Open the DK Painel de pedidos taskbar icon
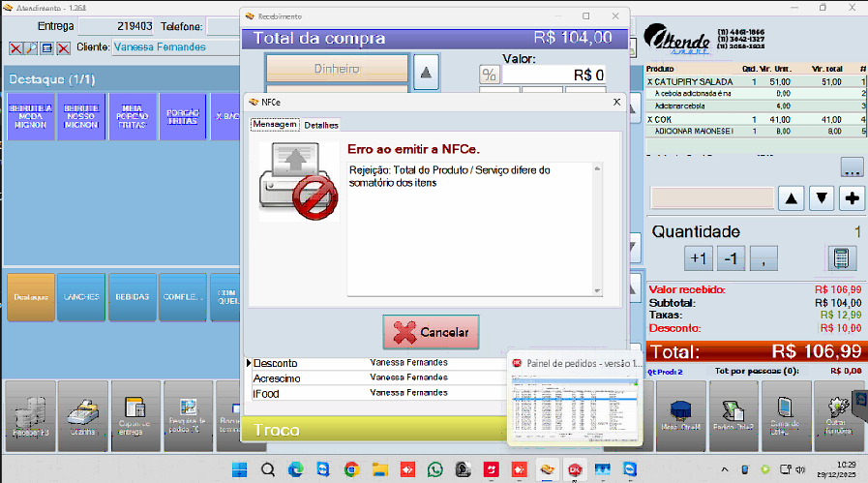Screen dimensions: 868x483 pos(575,469)
